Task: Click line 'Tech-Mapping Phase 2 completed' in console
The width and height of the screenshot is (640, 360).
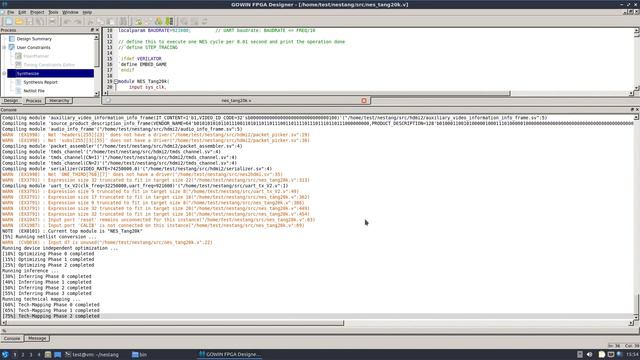Action: pos(51,316)
